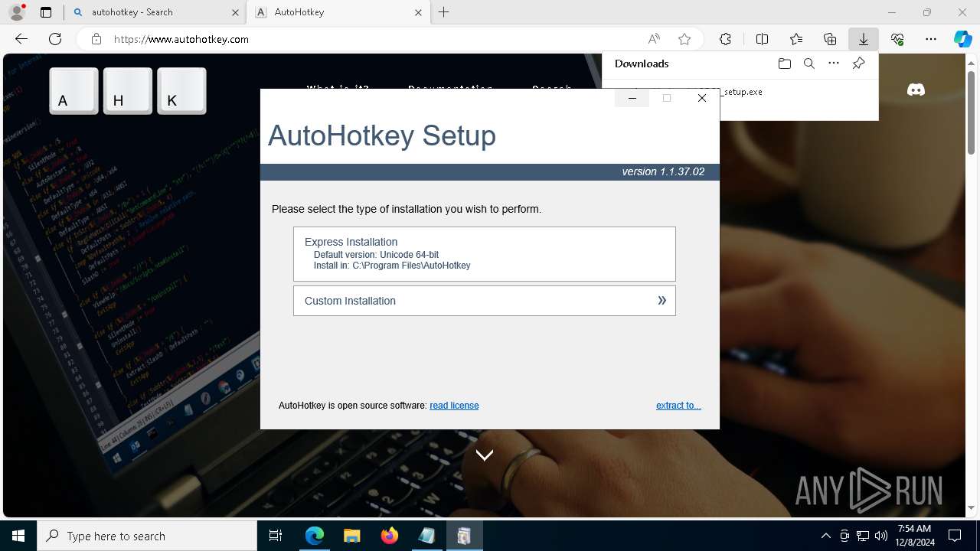Open a new browser tab
The image size is (980, 551).
tap(444, 12)
